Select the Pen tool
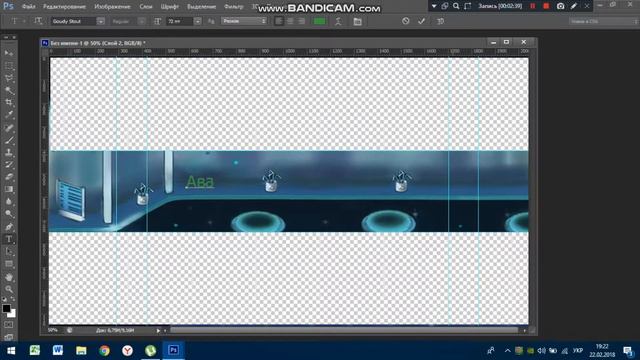 coord(9,227)
